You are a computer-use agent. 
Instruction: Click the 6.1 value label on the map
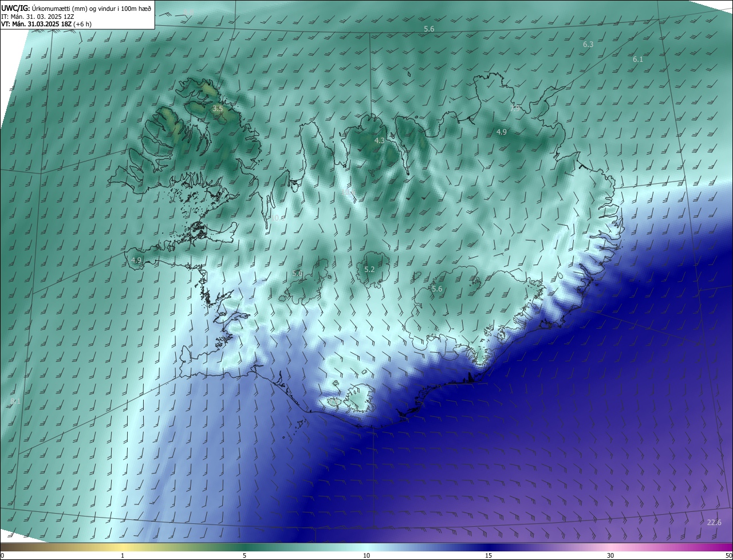[638, 59]
